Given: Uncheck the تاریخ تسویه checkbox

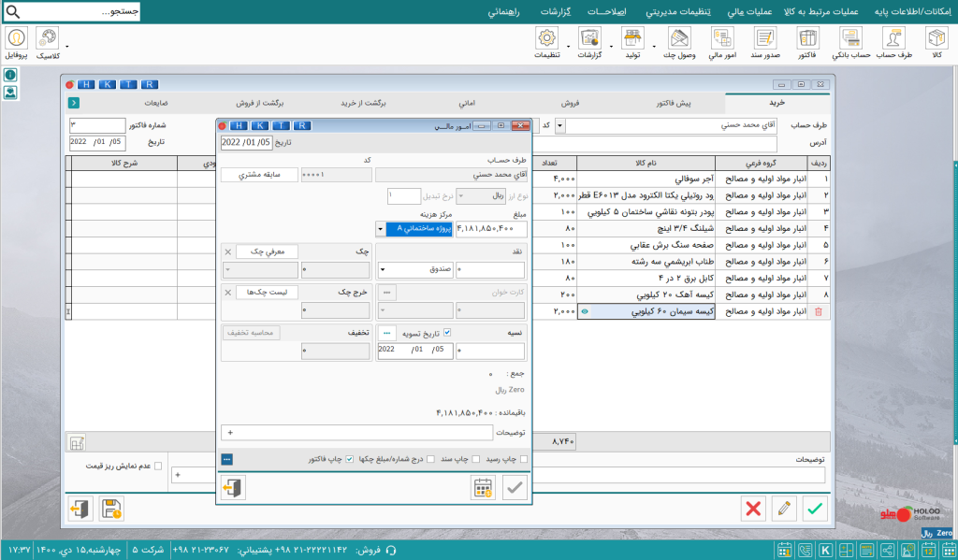Looking at the screenshot, I should (x=447, y=333).
